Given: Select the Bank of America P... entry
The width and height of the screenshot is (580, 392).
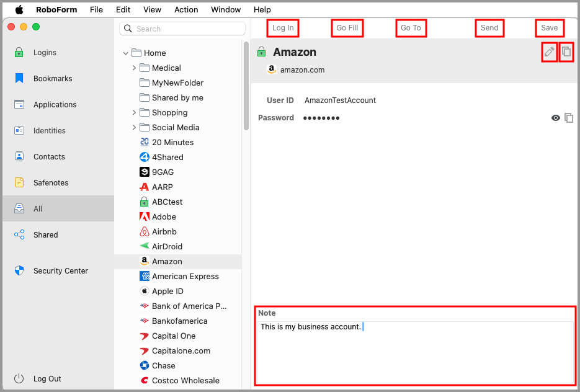Looking at the screenshot, I should tap(177, 306).
